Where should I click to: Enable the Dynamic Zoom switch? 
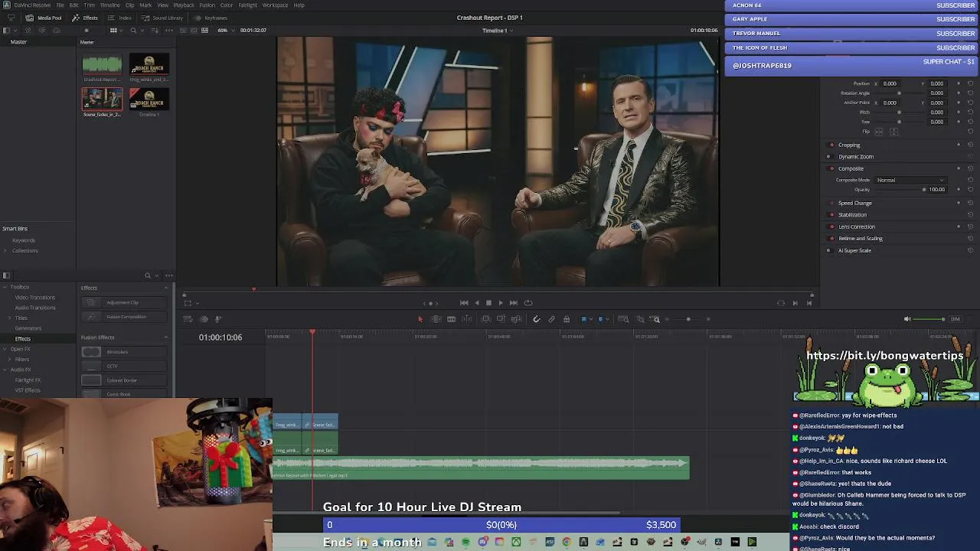pyautogui.click(x=828, y=157)
